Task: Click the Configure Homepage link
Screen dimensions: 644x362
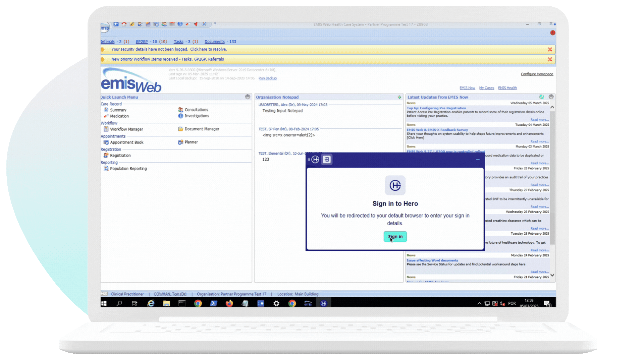Action: coord(537,74)
